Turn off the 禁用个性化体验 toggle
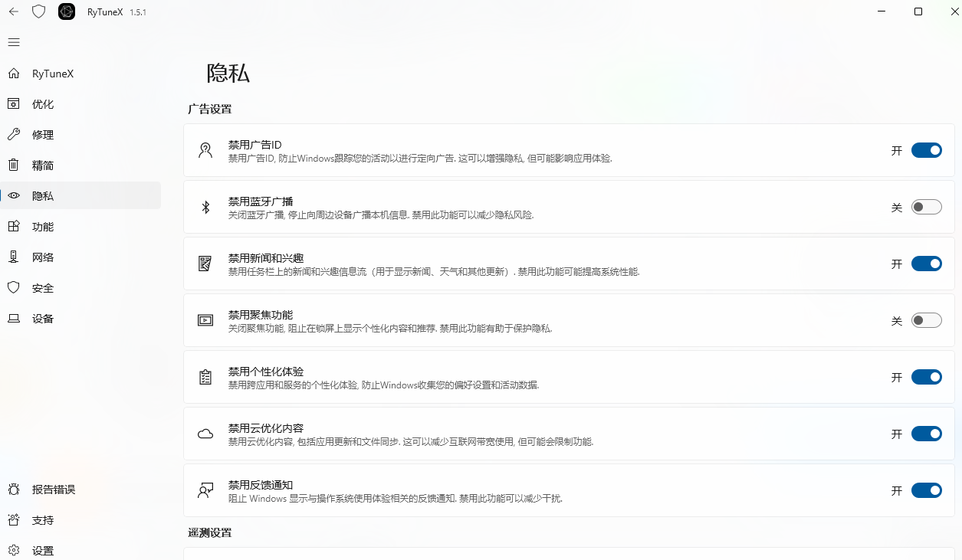This screenshot has height=560, width=962. click(x=926, y=377)
